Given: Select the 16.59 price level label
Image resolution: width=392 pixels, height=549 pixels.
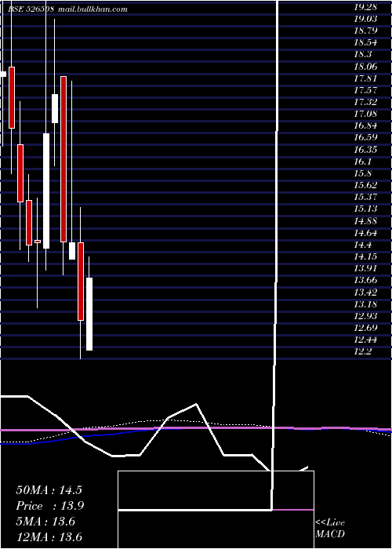Looking at the screenshot, I should click(365, 137).
